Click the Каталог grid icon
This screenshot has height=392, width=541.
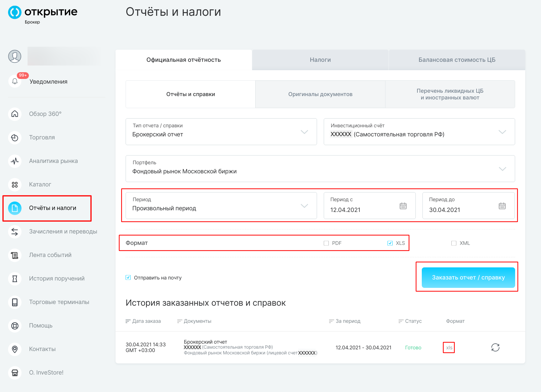(x=15, y=184)
